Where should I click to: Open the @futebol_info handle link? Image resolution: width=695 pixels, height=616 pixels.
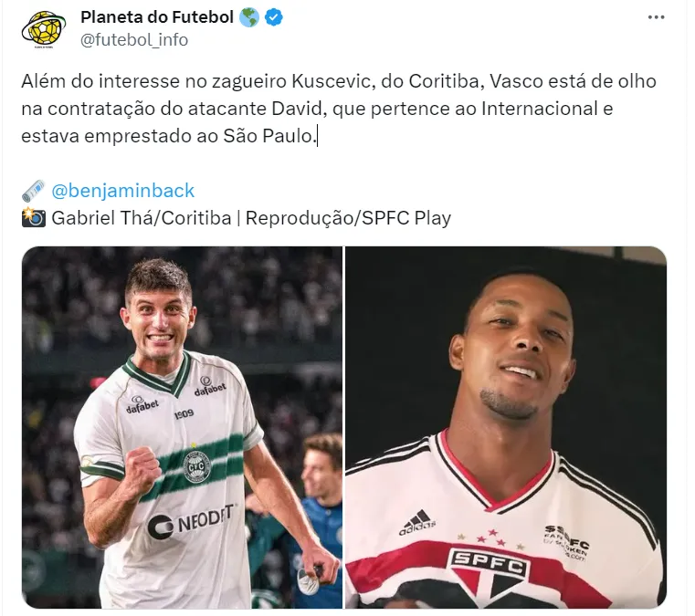(x=134, y=40)
